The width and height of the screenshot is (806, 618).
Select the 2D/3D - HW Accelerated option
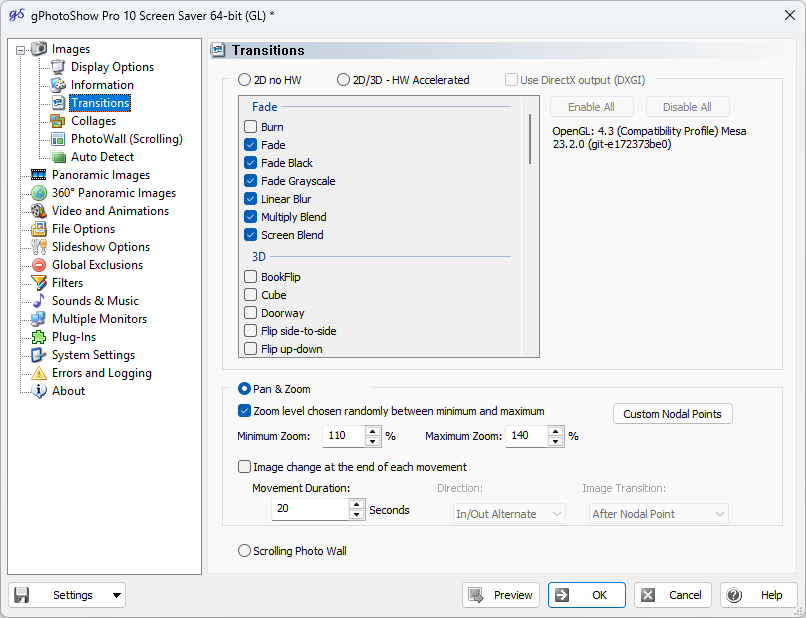pyautogui.click(x=343, y=81)
